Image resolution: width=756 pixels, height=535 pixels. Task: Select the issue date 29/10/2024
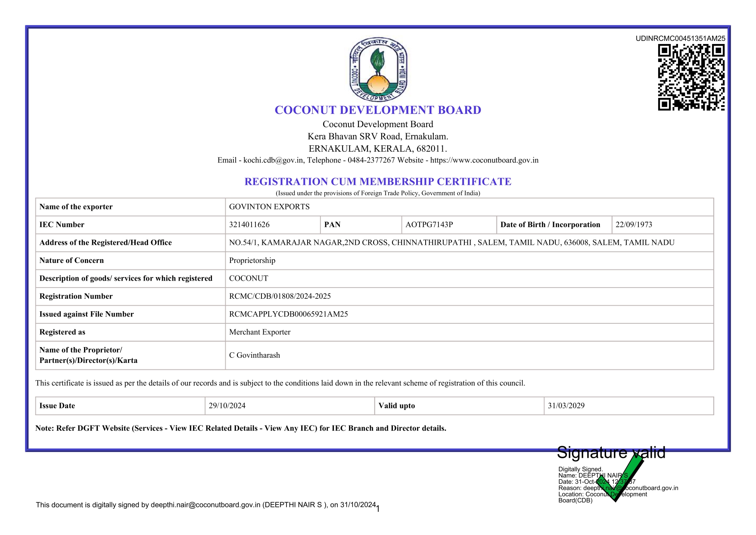click(227, 406)
